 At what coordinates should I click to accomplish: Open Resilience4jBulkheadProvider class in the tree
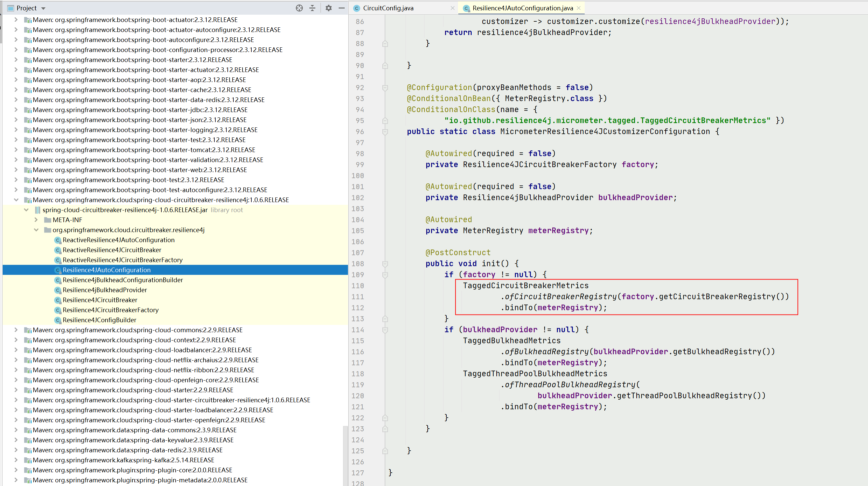(x=104, y=290)
